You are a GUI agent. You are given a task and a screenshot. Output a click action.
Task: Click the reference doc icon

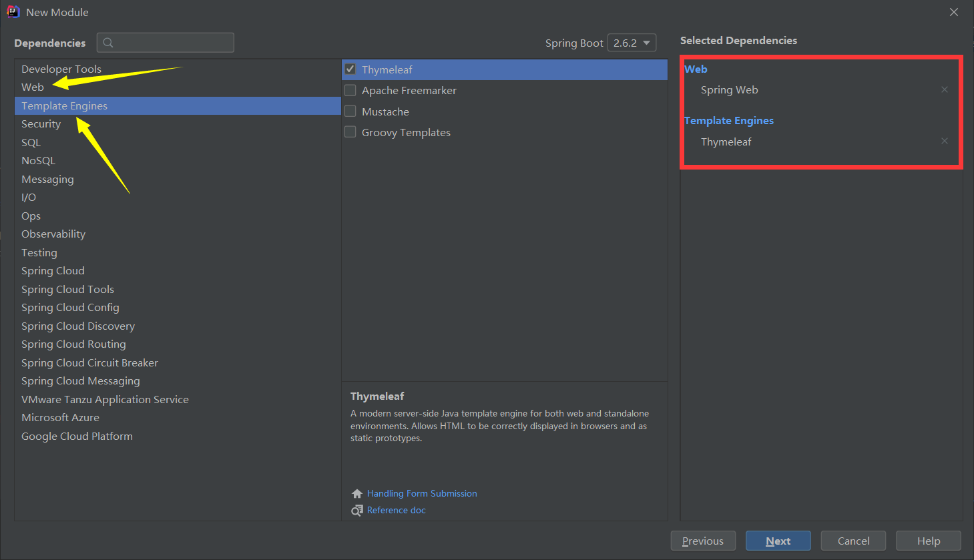click(357, 511)
